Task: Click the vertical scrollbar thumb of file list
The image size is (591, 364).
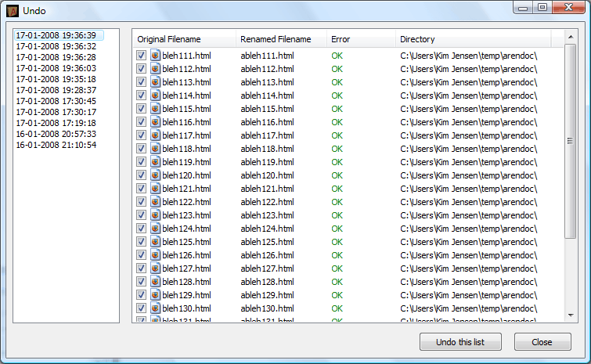Action: [x=571, y=141]
